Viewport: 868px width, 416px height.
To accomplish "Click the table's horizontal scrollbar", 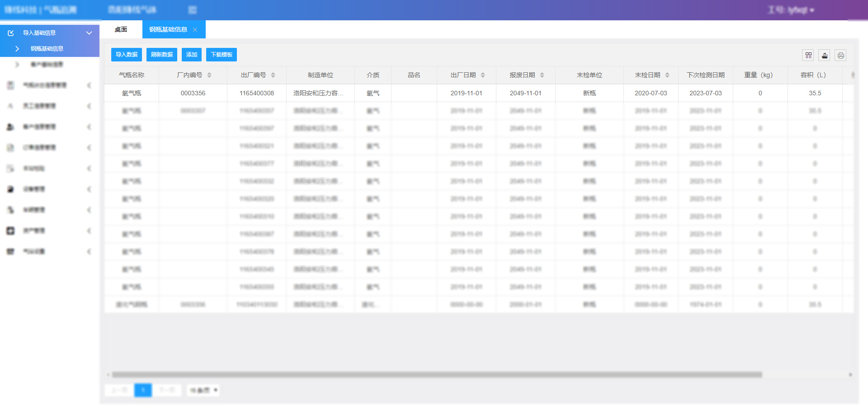I will 437,374.
